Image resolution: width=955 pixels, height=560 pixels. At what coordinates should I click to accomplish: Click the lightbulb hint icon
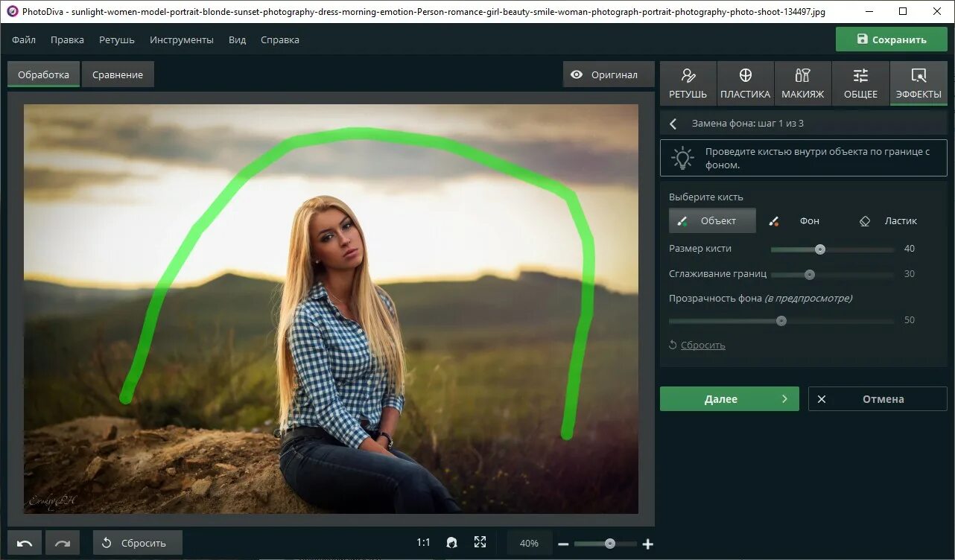pos(682,158)
